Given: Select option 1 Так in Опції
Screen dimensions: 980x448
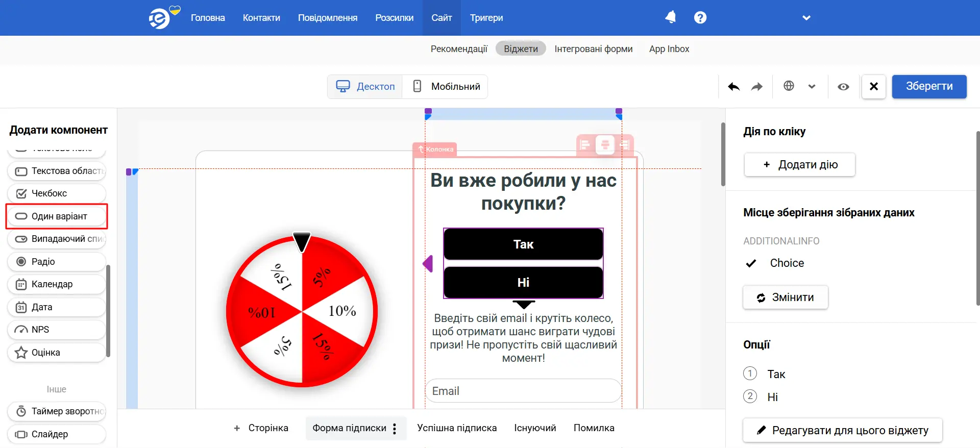Looking at the screenshot, I should point(765,374).
